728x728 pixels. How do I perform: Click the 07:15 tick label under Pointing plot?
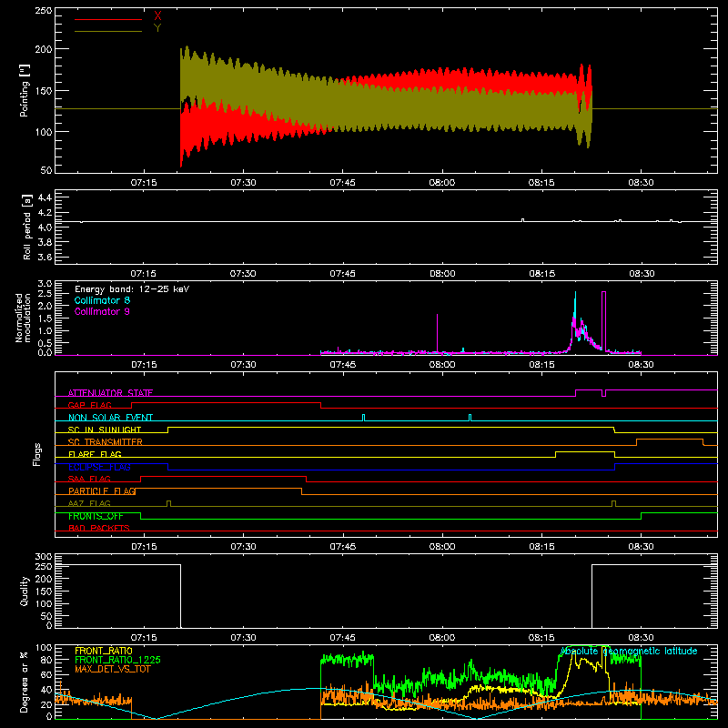click(x=144, y=183)
